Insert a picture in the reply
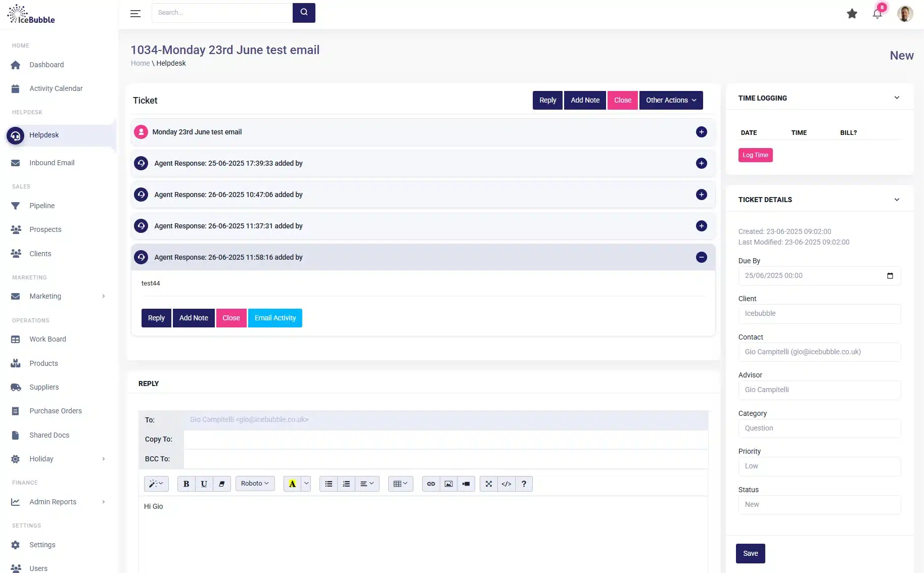The height and width of the screenshot is (573, 924). pyautogui.click(x=448, y=484)
